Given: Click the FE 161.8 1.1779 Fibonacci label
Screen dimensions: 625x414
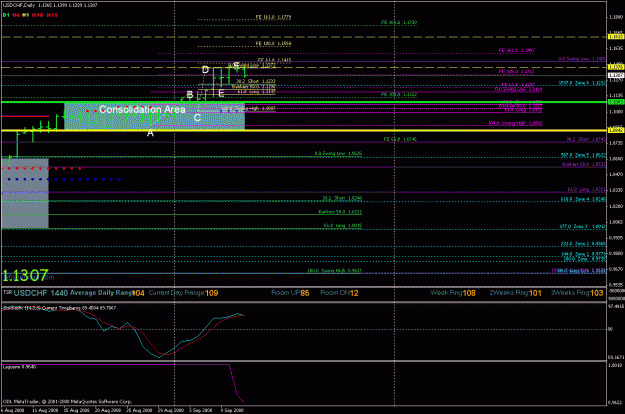Looking at the screenshot, I should tap(273, 17).
